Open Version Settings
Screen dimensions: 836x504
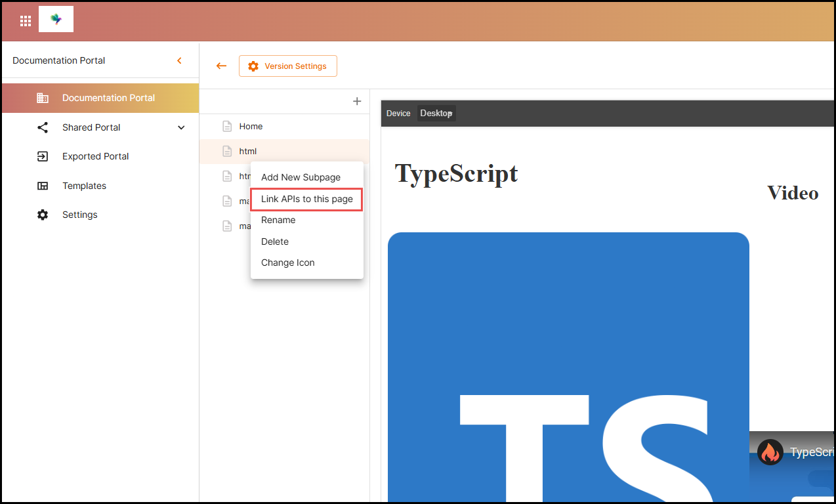[x=288, y=66]
